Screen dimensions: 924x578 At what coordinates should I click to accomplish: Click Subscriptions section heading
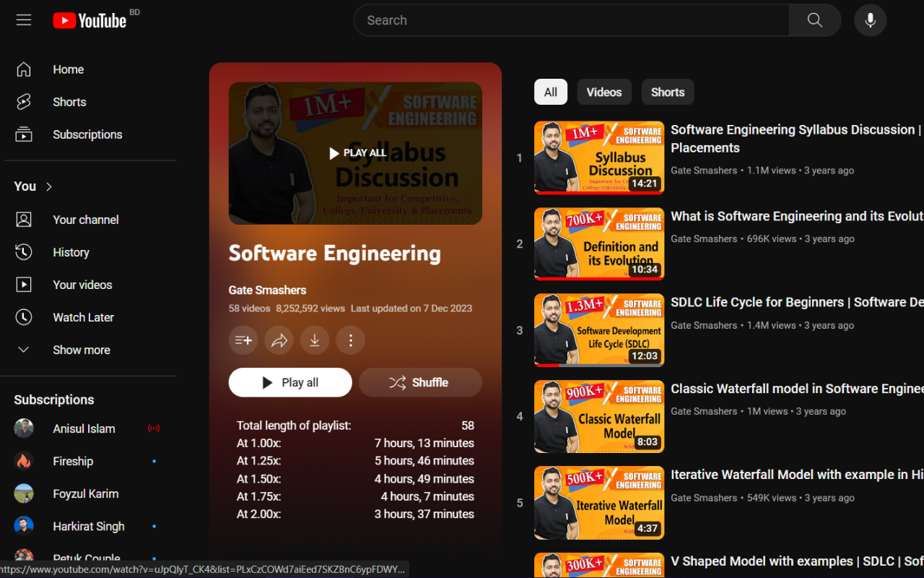coord(54,400)
